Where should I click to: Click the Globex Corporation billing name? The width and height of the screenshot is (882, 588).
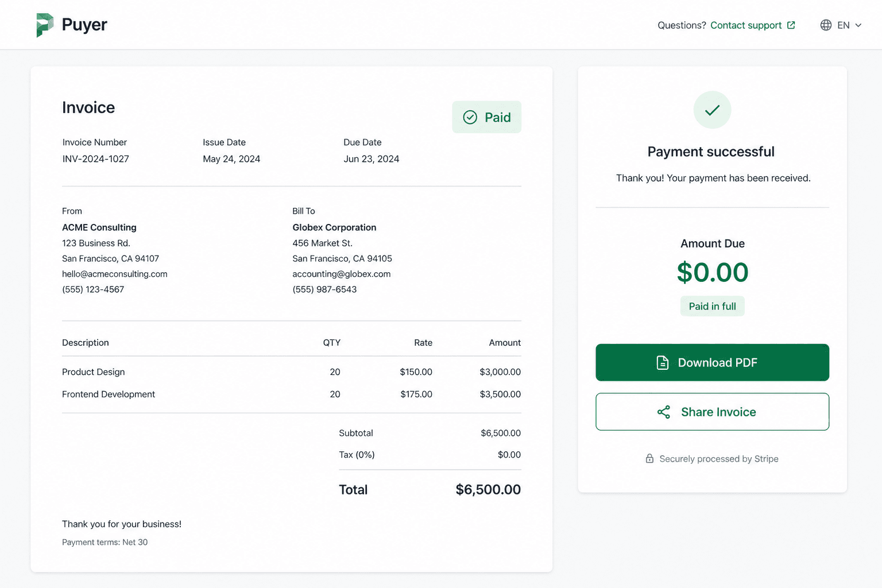[x=334, y=227]
